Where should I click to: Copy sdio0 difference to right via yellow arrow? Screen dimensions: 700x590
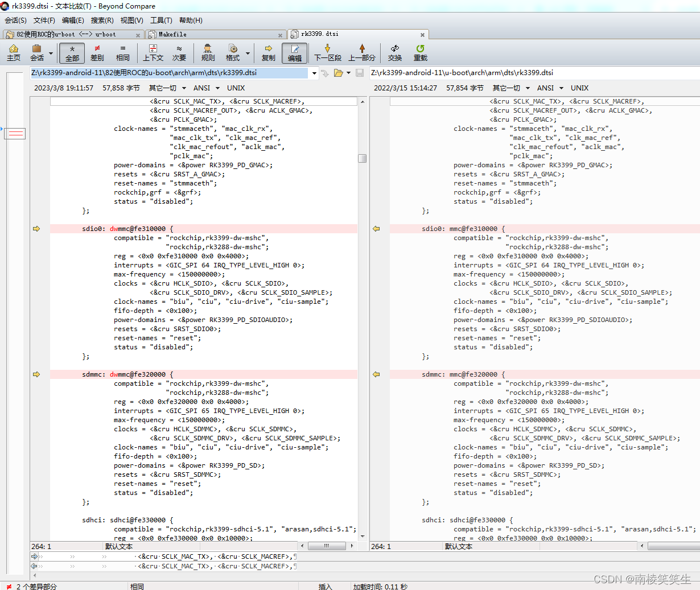tap(36, 229)
